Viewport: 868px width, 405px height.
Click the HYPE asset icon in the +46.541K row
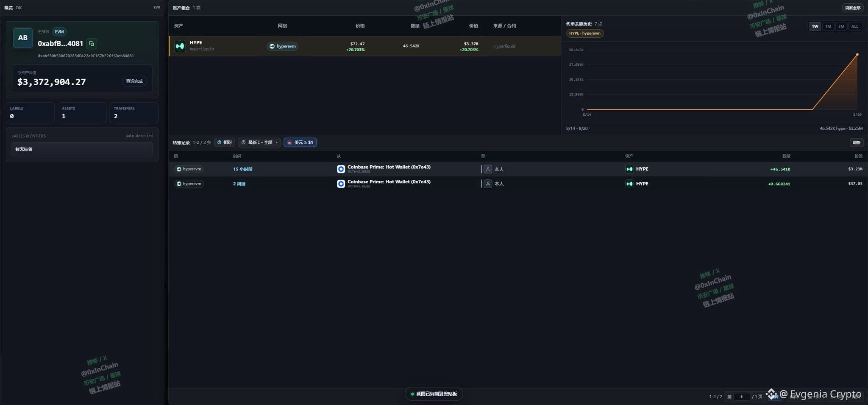(x=629, y=169)
